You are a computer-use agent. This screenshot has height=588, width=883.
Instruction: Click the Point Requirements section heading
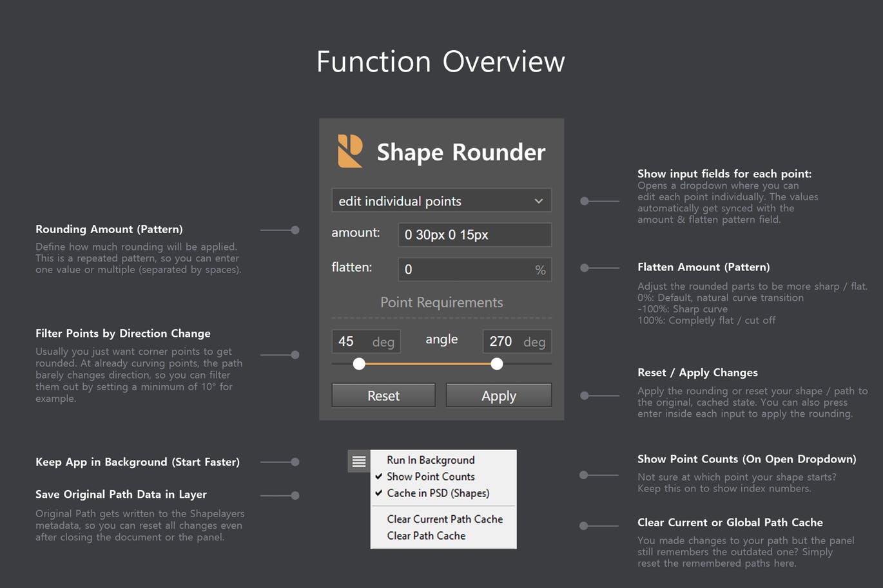[441, 302]
